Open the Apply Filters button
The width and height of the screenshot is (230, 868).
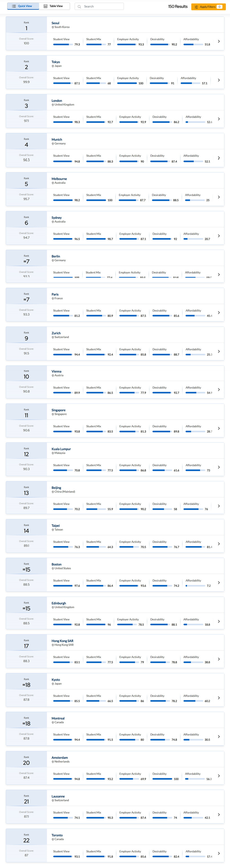click(208, 7)
